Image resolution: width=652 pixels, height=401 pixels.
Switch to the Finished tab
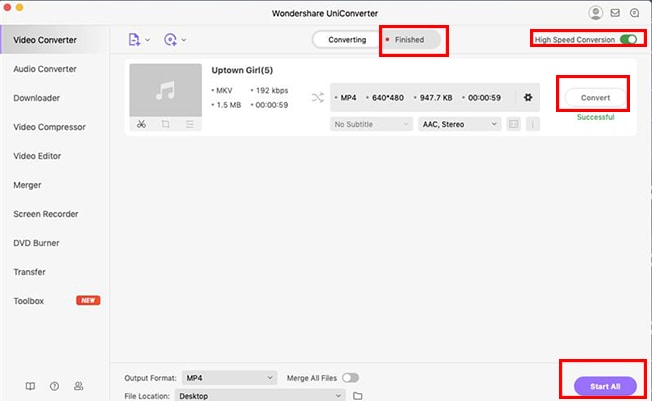(409, 40)
